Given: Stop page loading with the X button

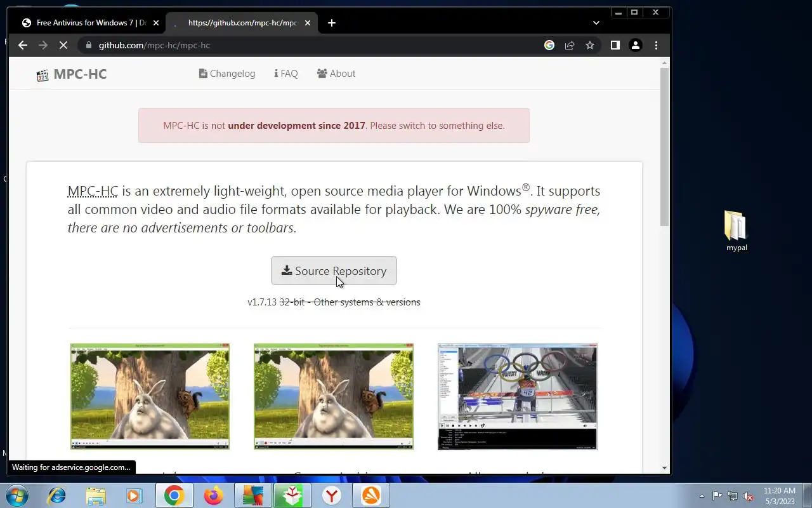Looking at the screenshot, I should 63,45.
